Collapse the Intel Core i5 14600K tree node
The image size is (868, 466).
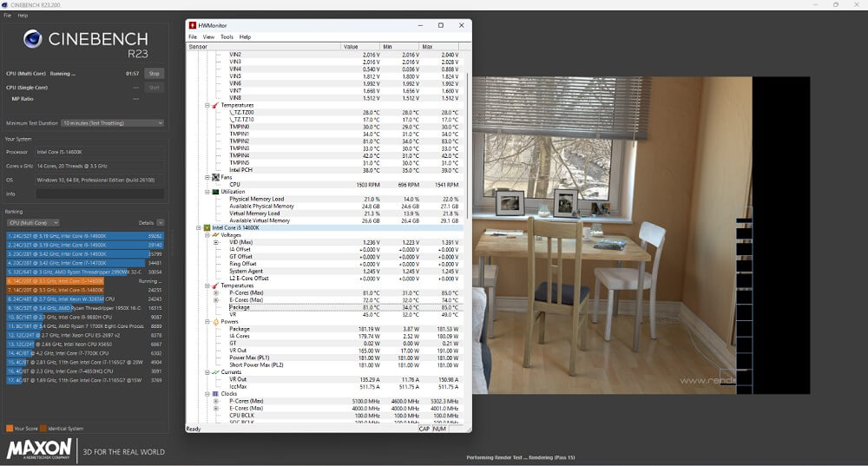[x=198, y=227]
